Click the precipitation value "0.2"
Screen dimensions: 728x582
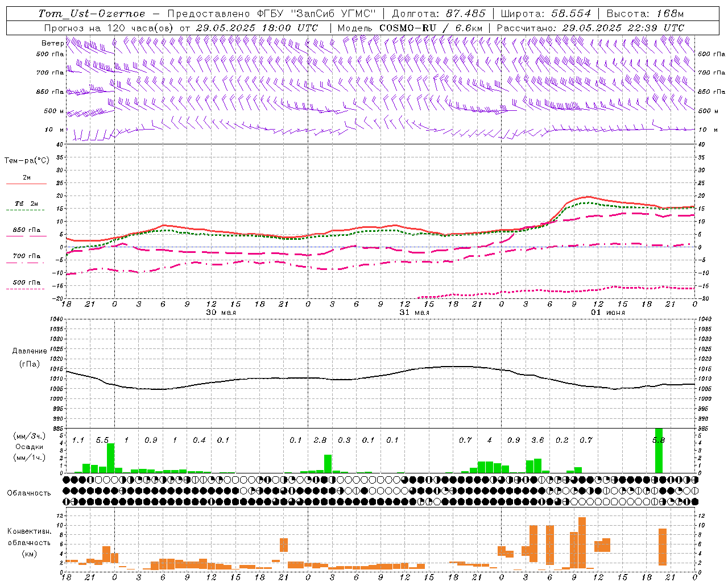[x=562, y=440]
